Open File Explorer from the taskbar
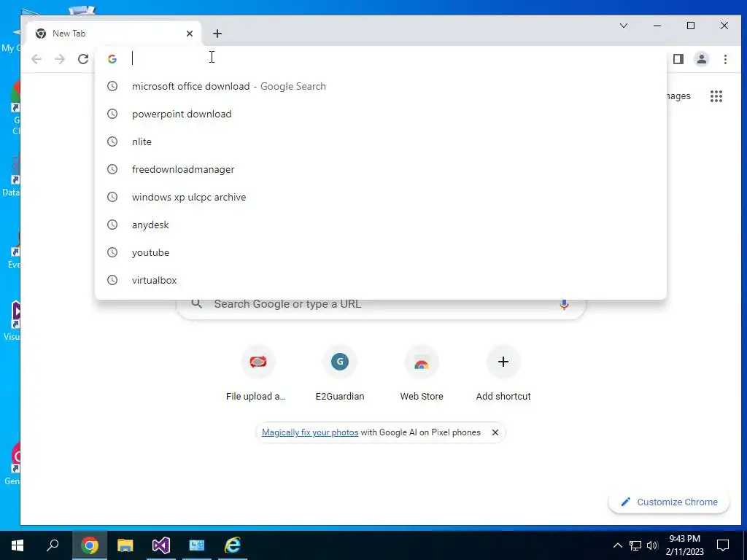Viewport: 747px width, 560px height. [125, 545]
